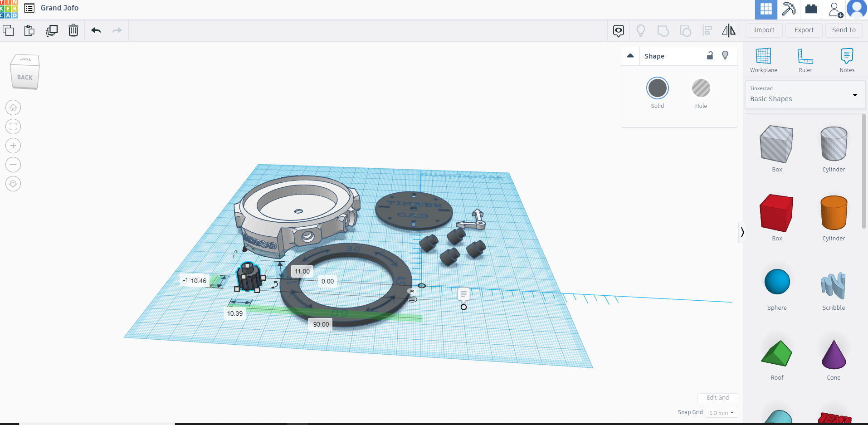Open the Workplane tool

tap(763, 60)
